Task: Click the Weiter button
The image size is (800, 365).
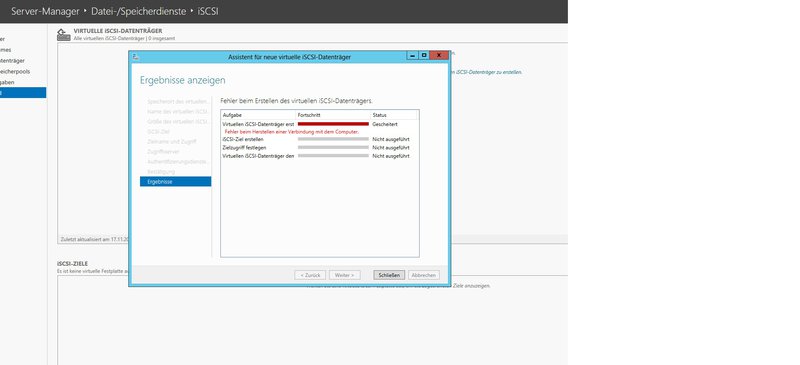Action: (344, 275)
